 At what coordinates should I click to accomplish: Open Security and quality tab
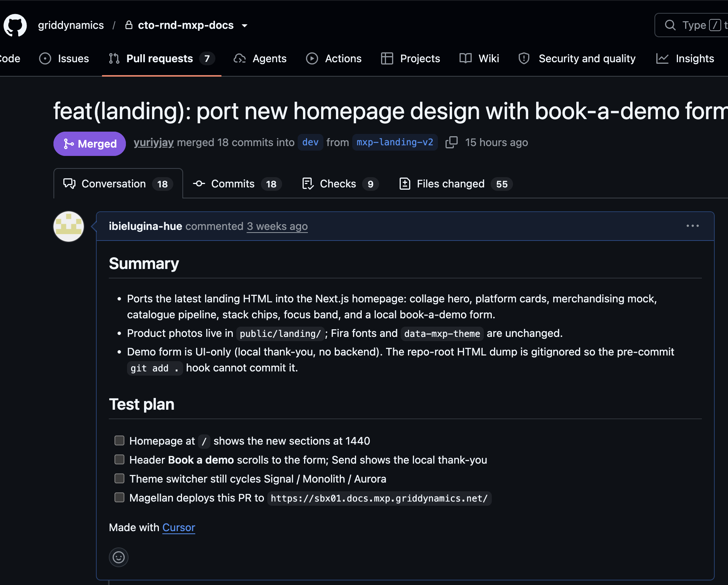click(x=577, y=58)
